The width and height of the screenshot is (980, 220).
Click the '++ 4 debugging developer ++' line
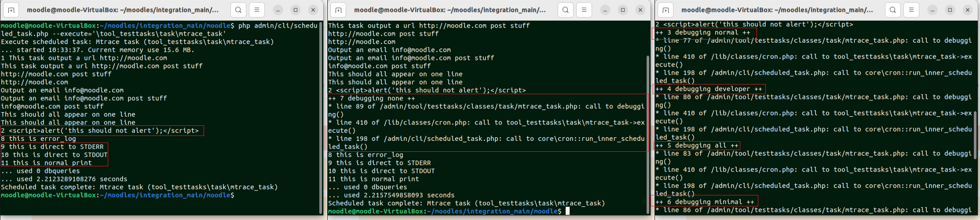click(x=709, y=89)
